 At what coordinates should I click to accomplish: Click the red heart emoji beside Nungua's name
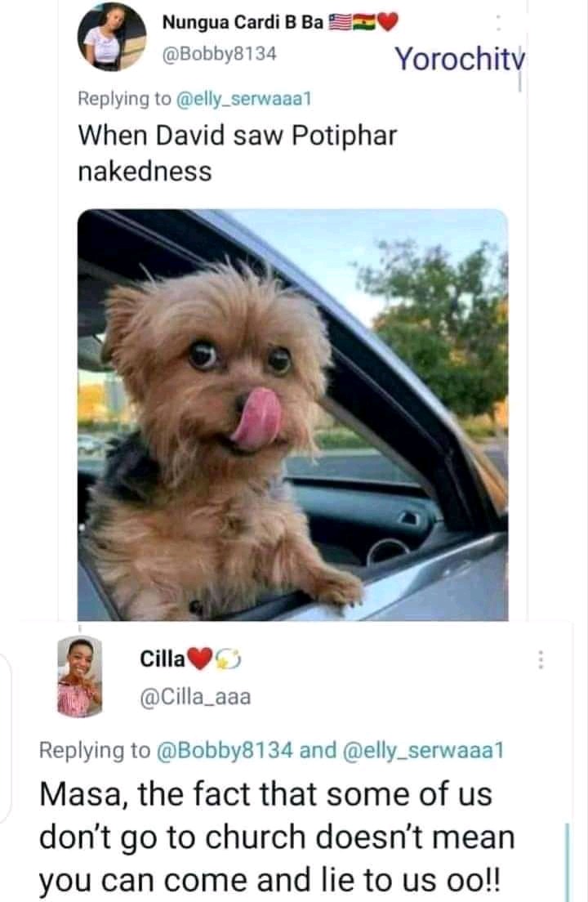(387, 22)
